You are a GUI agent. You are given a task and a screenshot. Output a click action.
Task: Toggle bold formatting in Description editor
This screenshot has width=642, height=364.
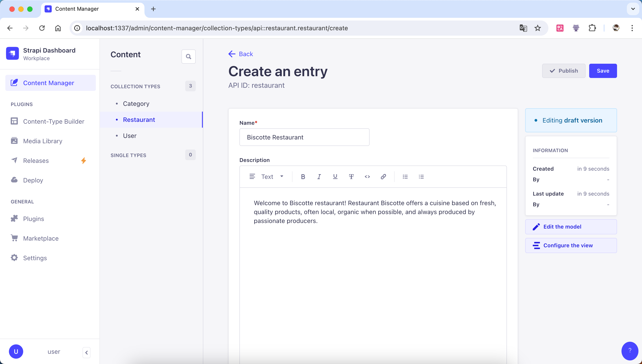[303, 177]
